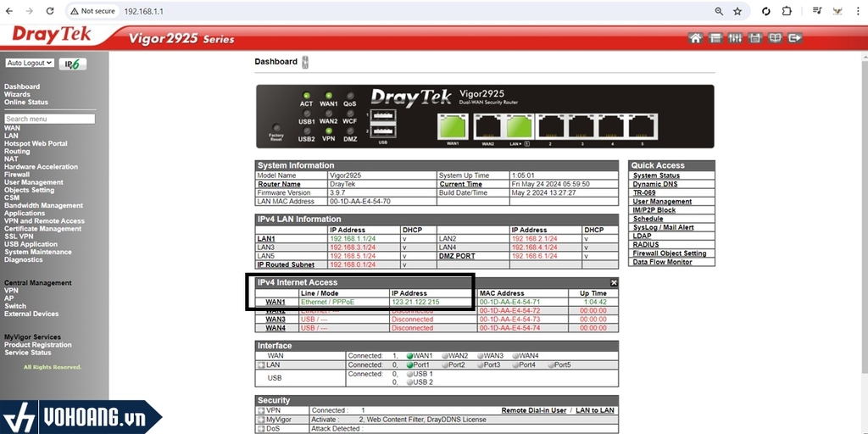Click the browser address bar URL
The height and width of the screenshot is (434, 868).
click(142, 11)
